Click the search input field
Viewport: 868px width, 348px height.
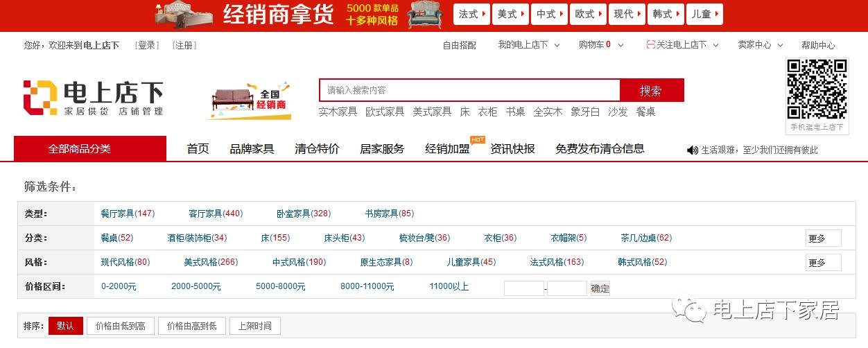[469, 91]
